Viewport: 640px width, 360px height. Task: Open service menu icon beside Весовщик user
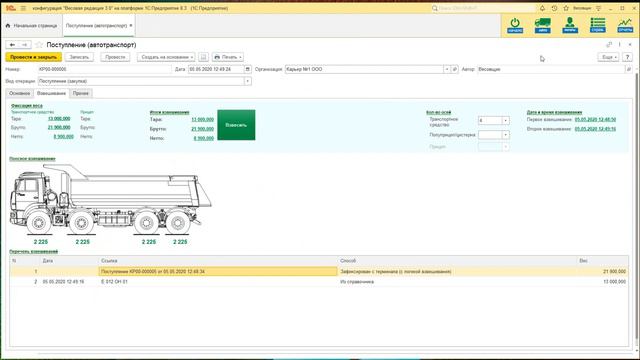pyautogui.click(x=598, y=8)
